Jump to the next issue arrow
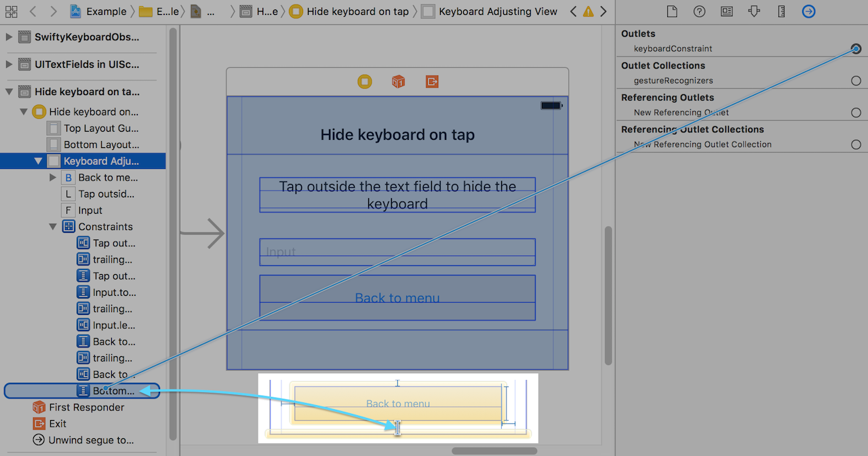Viewport: 868px width, 456px height. [x=603, y=12]
